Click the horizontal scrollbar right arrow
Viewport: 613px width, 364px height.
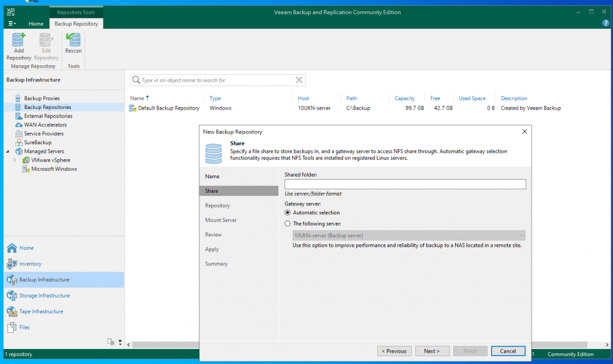[x=607, y=345]
